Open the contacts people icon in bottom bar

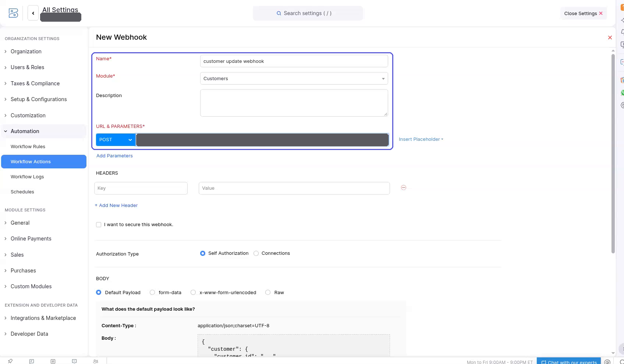tap(96, 361)
